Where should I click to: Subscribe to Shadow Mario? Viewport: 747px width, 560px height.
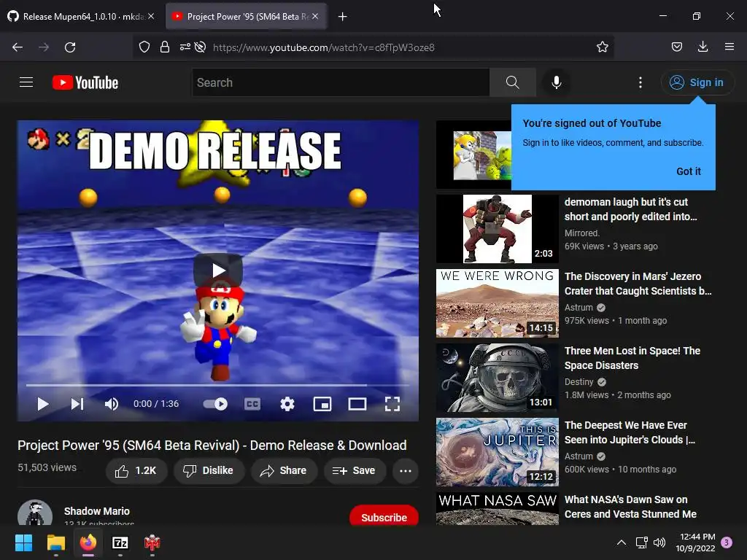pos(384,516)
